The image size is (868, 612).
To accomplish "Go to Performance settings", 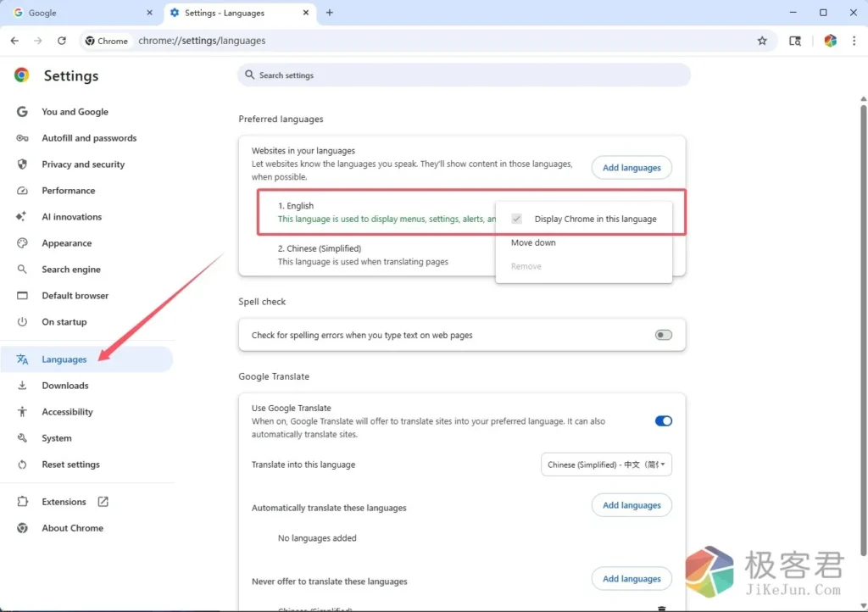I will pos(68,191).
